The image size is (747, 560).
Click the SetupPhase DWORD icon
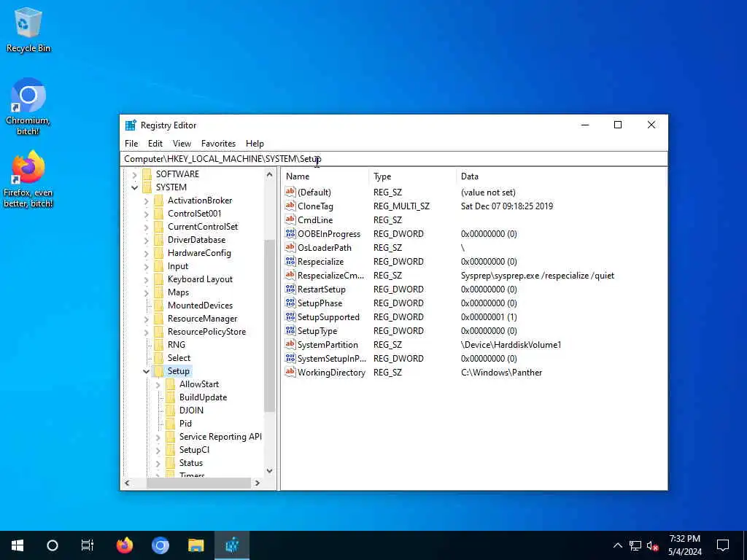[290, 303]
